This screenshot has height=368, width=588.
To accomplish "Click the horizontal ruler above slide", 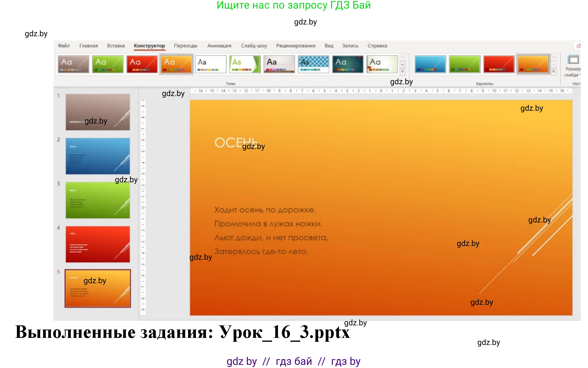I will (381, 91).
